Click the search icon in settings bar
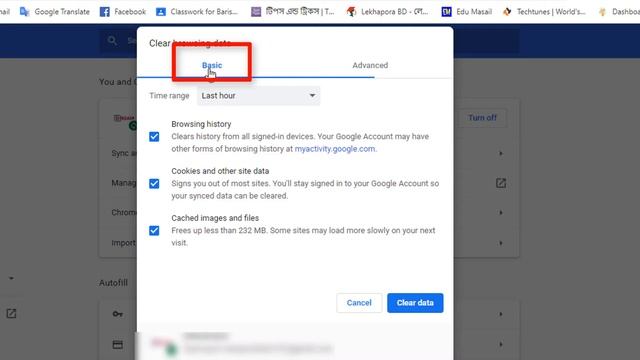This screenshot has height=360, width=640. 112,40
